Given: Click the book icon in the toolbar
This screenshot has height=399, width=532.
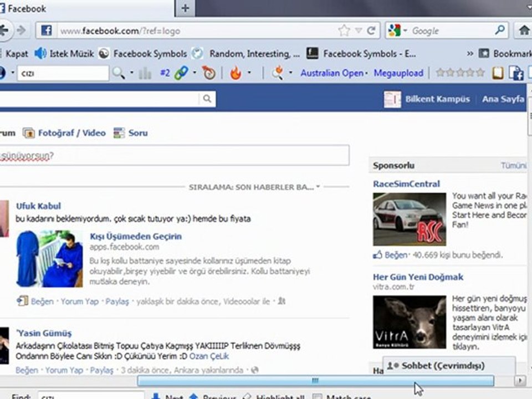Looking at the screenshot, I should [x=498, y=73].
